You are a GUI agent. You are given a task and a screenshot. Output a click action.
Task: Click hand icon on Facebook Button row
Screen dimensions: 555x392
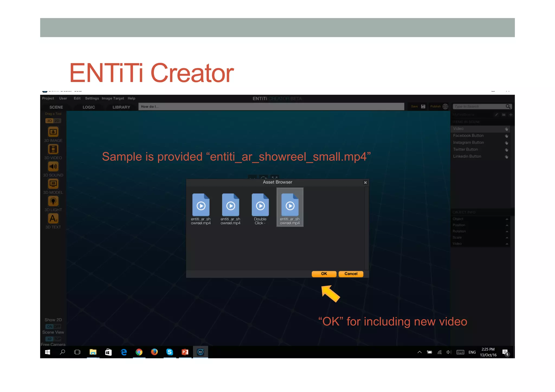point(506,136)
